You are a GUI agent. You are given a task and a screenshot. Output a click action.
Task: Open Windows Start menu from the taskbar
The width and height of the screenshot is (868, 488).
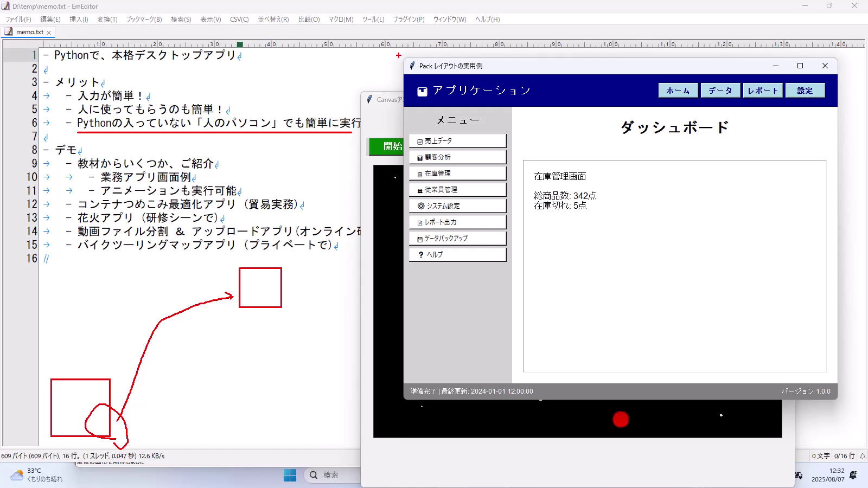coord(290,475)
